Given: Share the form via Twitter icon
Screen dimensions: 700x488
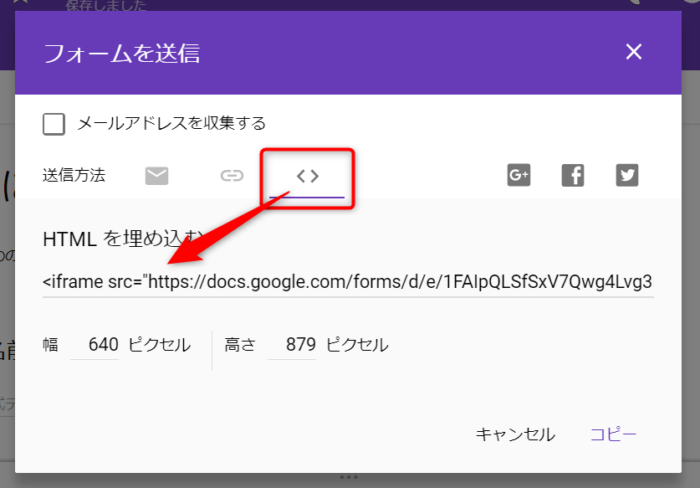Looking at the screenshot, I should click(x=627, y=176).
